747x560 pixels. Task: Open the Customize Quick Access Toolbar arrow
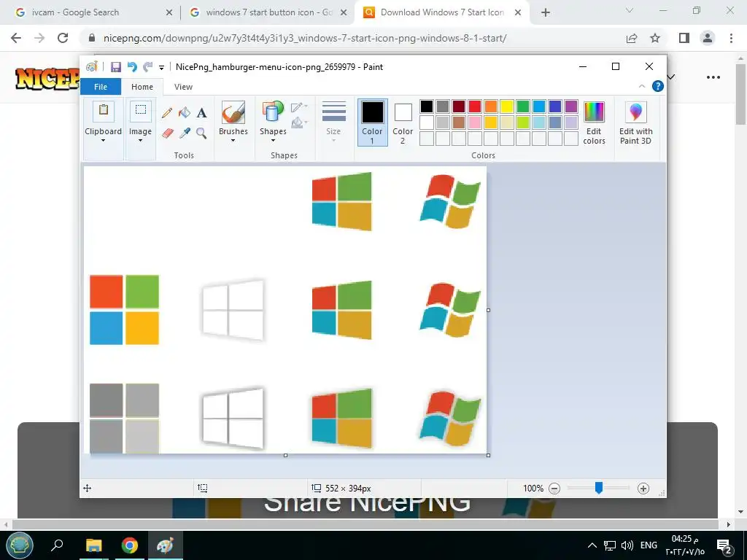click(161, 68)
